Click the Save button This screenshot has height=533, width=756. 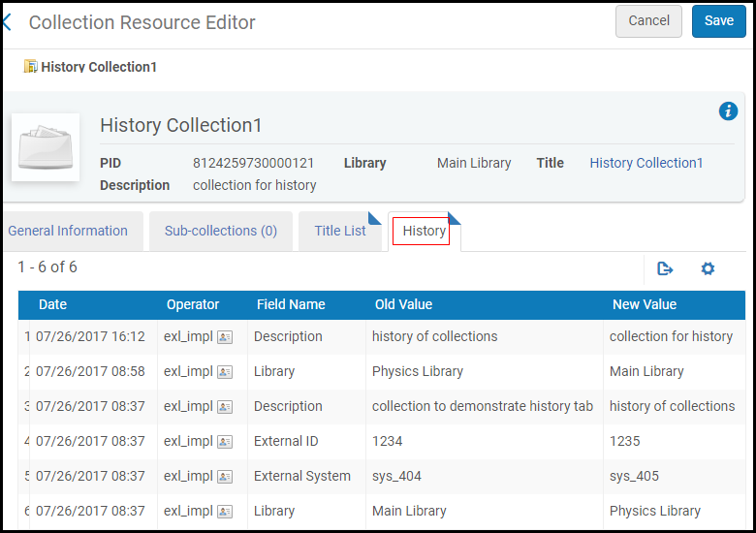(719, 20)
